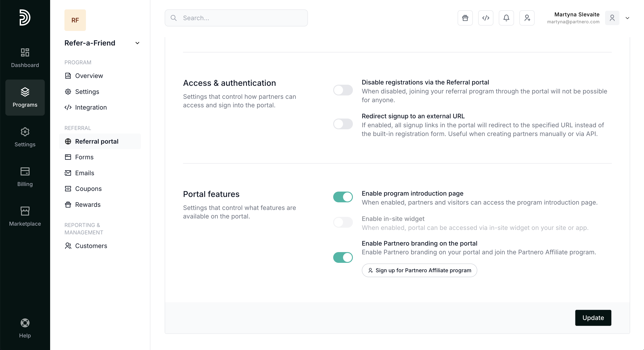Turn off program introduction page toggle
Viewport: 644px width, 350px height.
[x=343, y=197]
